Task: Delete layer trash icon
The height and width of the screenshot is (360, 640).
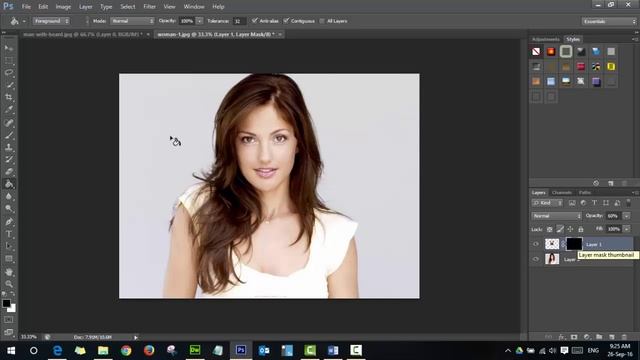Action: coord(624,337)
